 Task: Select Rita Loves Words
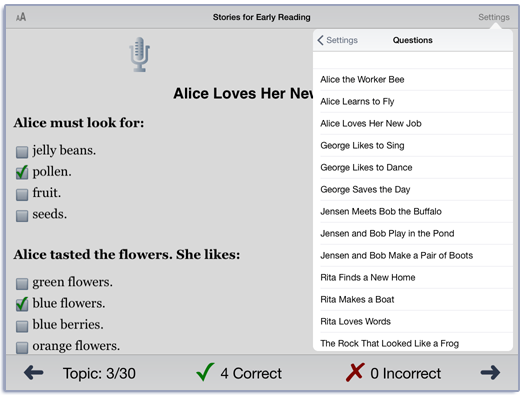click(x=413, y=321)
